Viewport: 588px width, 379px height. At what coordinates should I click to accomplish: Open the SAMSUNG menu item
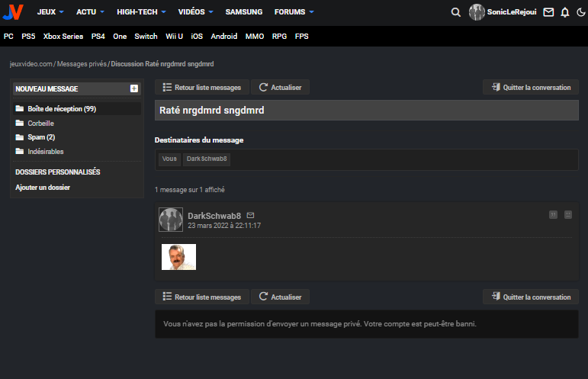(244, 12)
